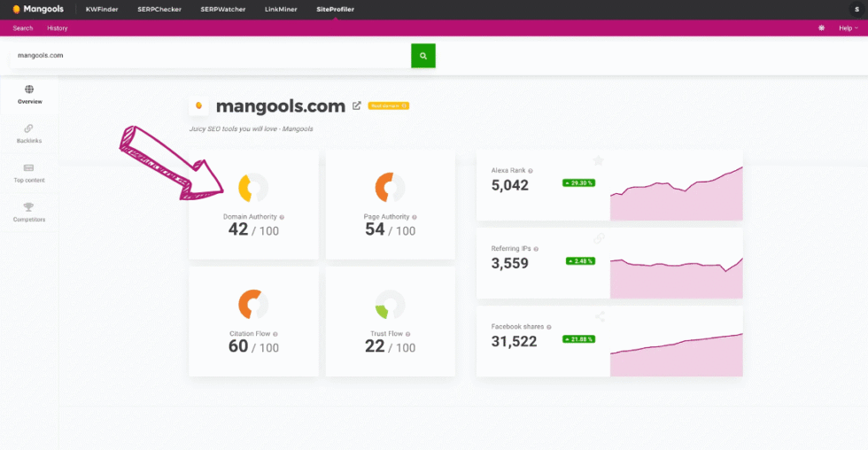The height and width of the screenshot is (450, 868).
Task: Open the Competitors trophy section
Action: point(29,212)
